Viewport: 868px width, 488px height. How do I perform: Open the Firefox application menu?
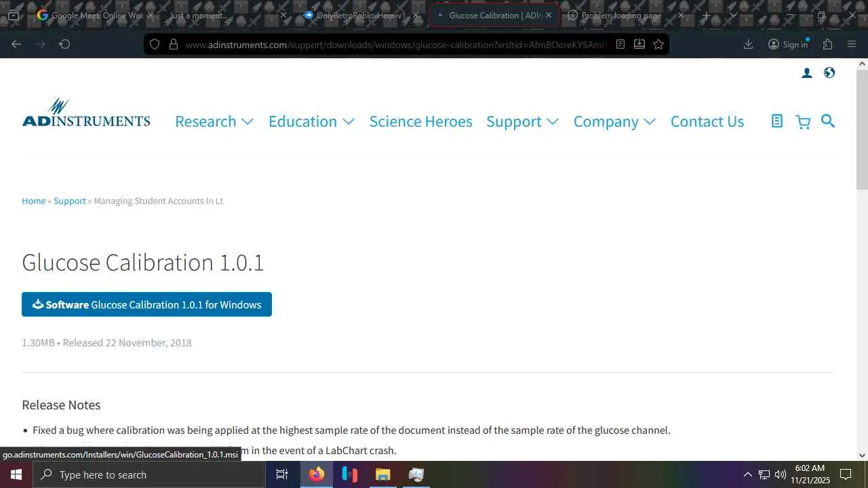pos(852,44)
